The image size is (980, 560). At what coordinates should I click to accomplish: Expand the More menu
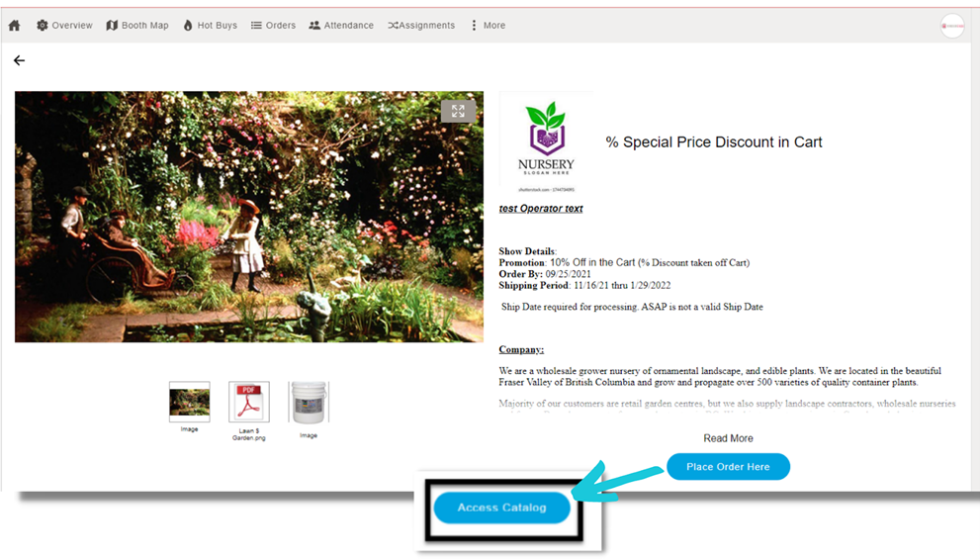489,25
